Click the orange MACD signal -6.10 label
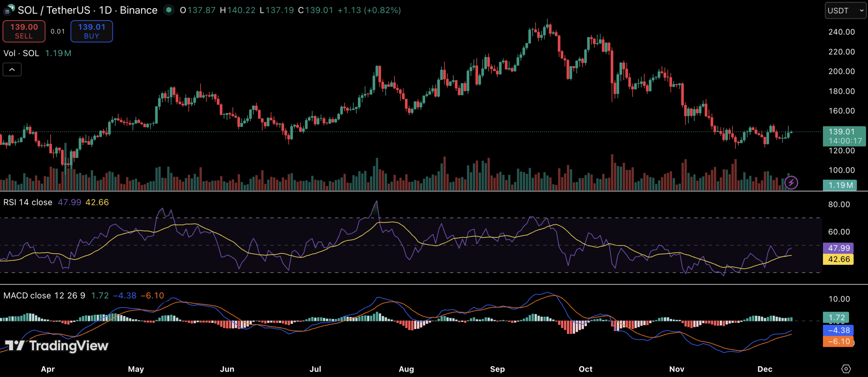This screenshot has height=377, width=868. (x=839, y=341)
